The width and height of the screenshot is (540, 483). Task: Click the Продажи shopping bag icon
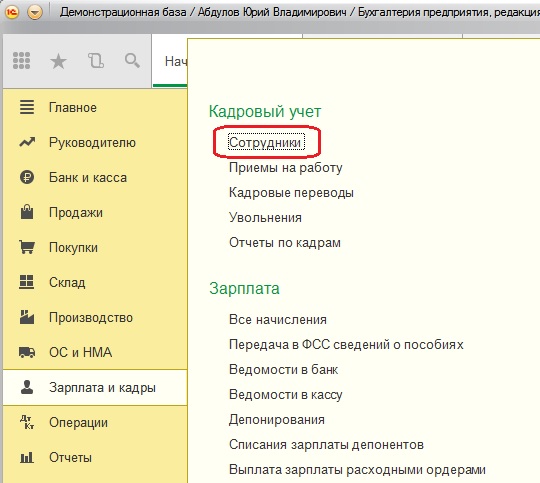click(x=27, y=212)
